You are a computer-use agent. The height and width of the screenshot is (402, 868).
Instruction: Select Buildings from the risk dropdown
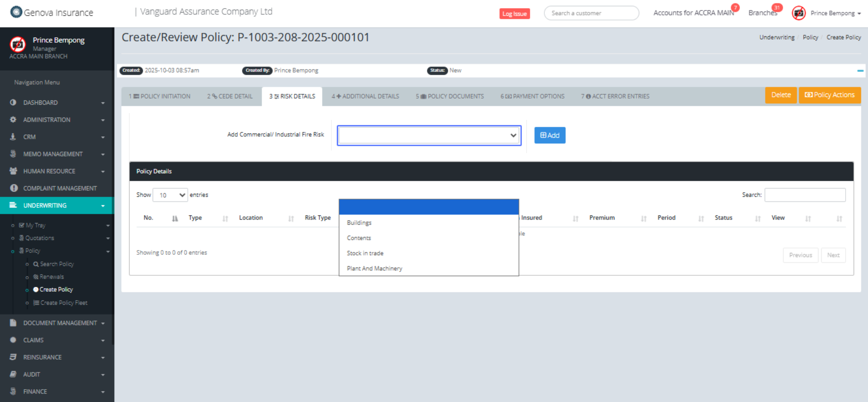tap(359, 223)
